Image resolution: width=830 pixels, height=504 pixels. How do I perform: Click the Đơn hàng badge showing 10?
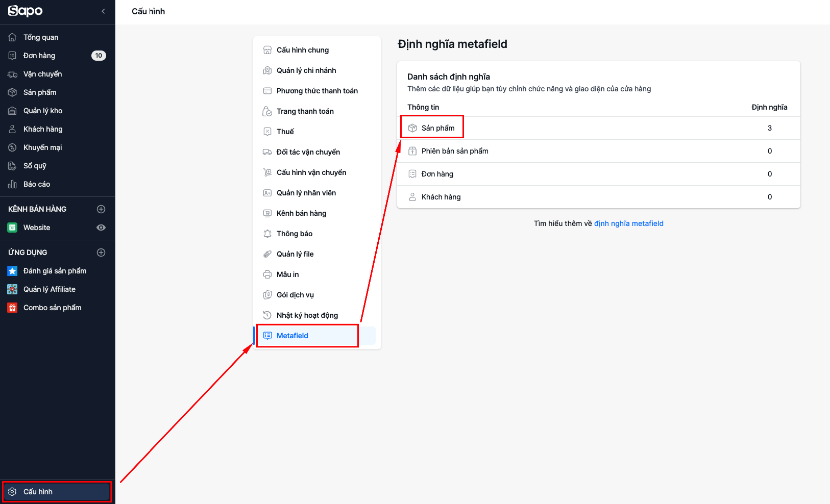[x=99, y=56]
